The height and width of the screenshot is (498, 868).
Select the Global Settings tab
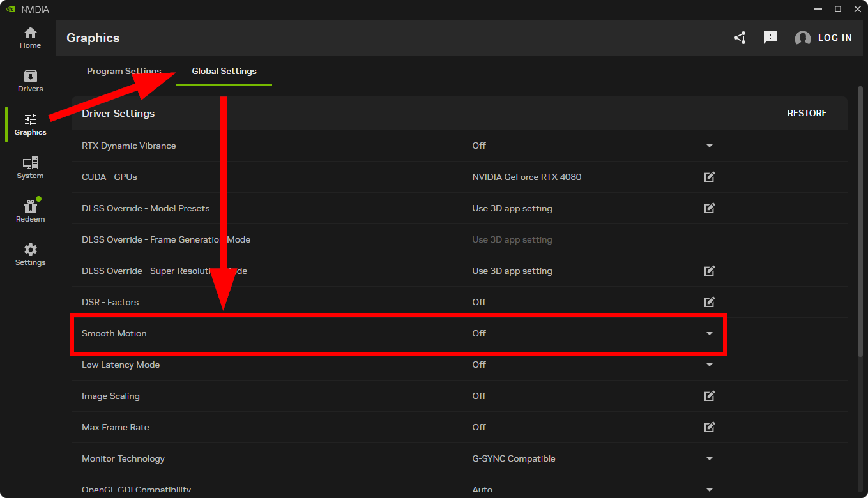coord(224,71)
